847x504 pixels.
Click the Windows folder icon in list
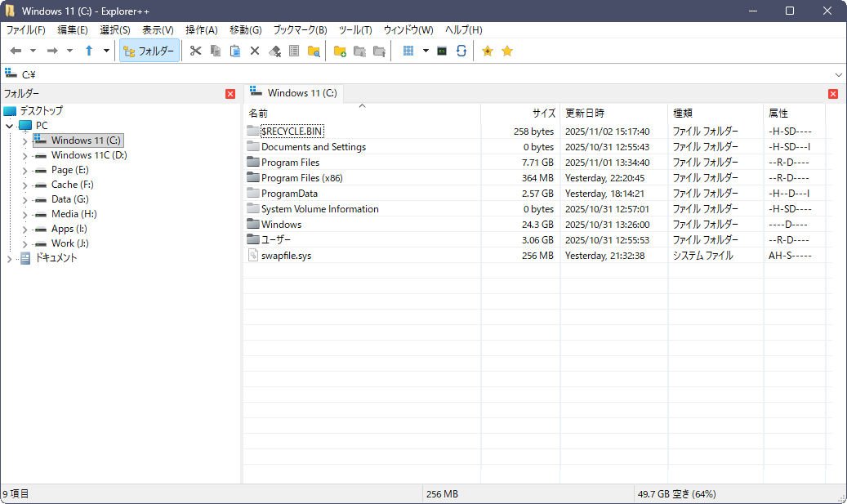point(253,224)
